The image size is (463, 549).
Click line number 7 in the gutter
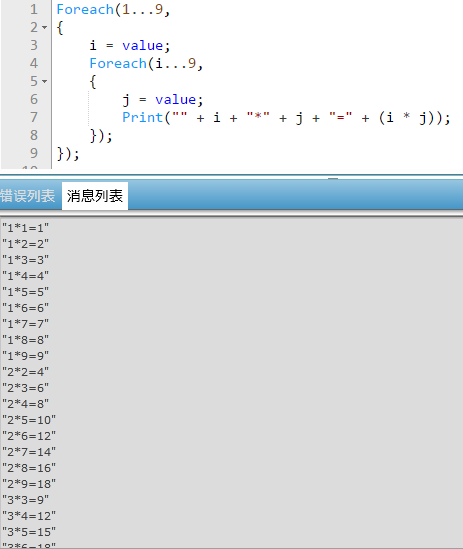[34, 117]
